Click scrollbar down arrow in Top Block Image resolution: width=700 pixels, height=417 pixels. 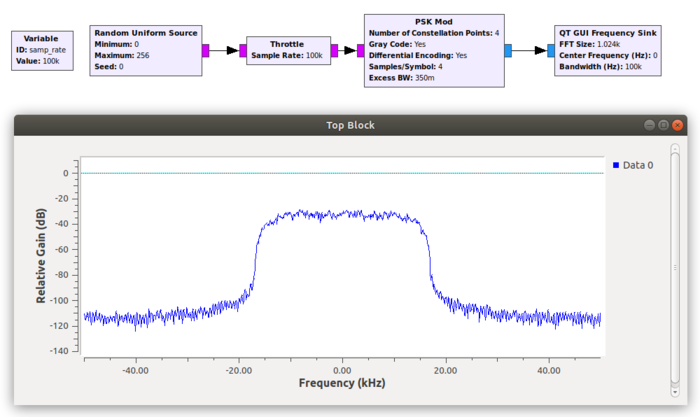click(x=675, y=392)
